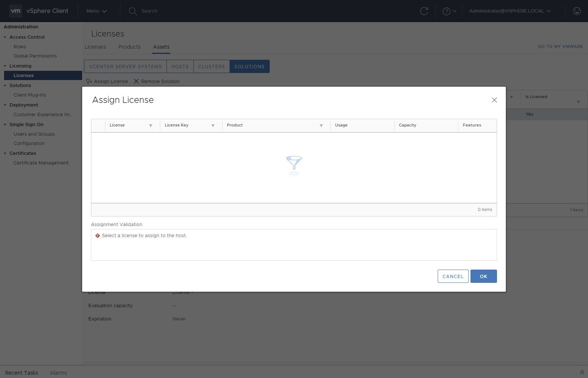Open the Administrator user dropdown
The image size is (588, 378).
(x=510, y=11)
